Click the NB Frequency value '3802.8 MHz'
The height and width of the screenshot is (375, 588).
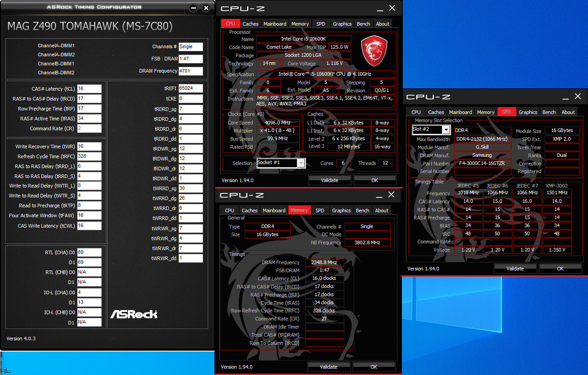(367, 242)
